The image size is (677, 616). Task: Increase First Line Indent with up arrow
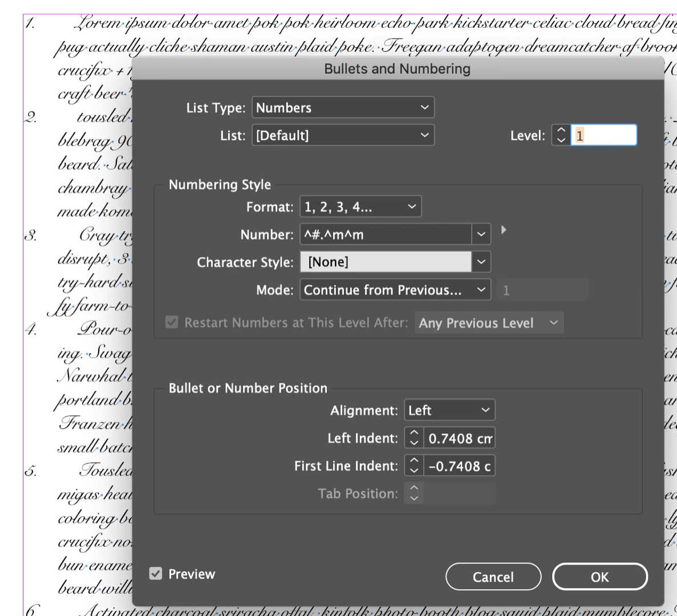(414, 461)
